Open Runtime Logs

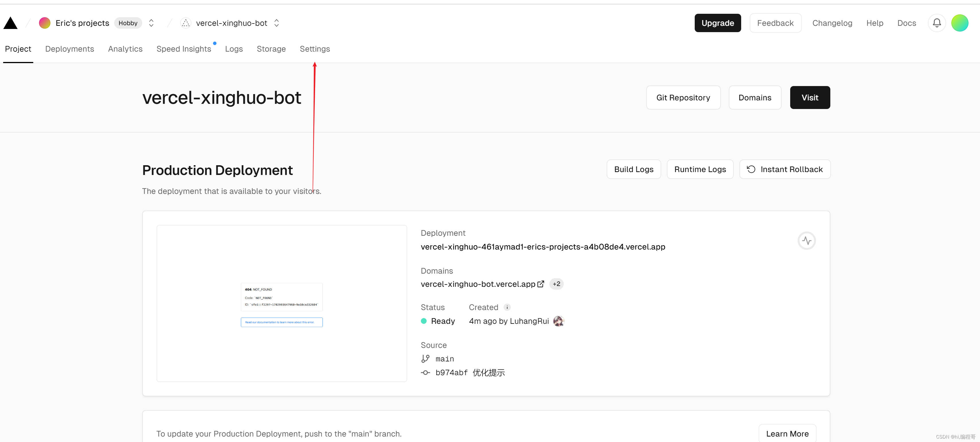pos(700,170)
